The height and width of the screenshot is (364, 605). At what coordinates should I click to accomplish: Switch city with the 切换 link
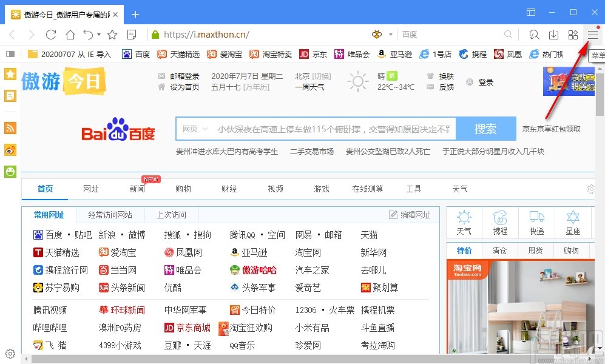tap(322, 76)
